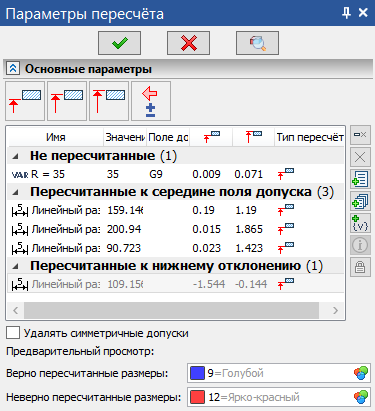
Task: Select linear dimension row 159.14
Action: pyautogui.click(x=176, y=210)
